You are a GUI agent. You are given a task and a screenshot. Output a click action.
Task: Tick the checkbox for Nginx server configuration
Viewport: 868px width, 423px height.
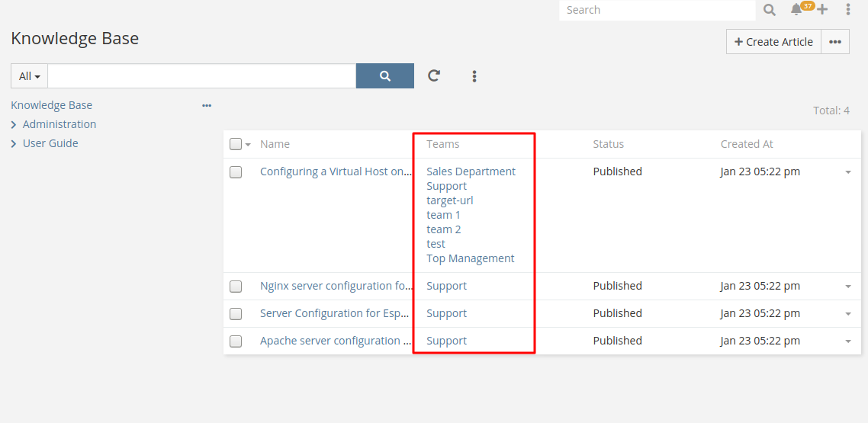pos(236,287)
